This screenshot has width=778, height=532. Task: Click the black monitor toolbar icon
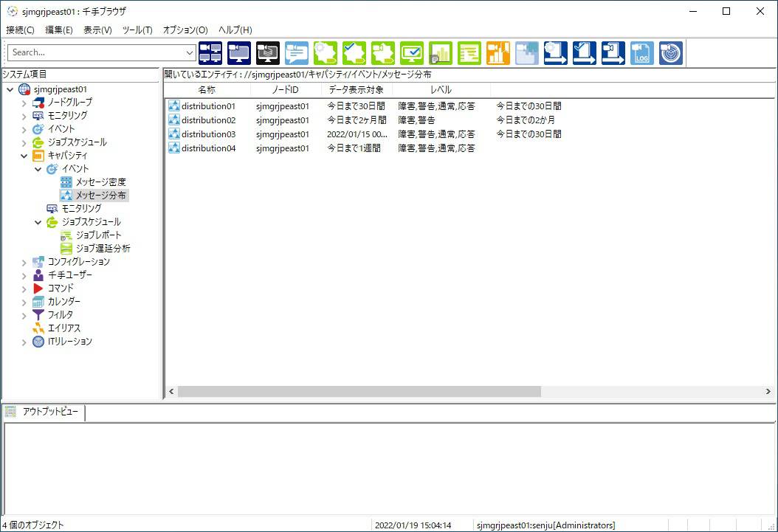pos(268,53)
